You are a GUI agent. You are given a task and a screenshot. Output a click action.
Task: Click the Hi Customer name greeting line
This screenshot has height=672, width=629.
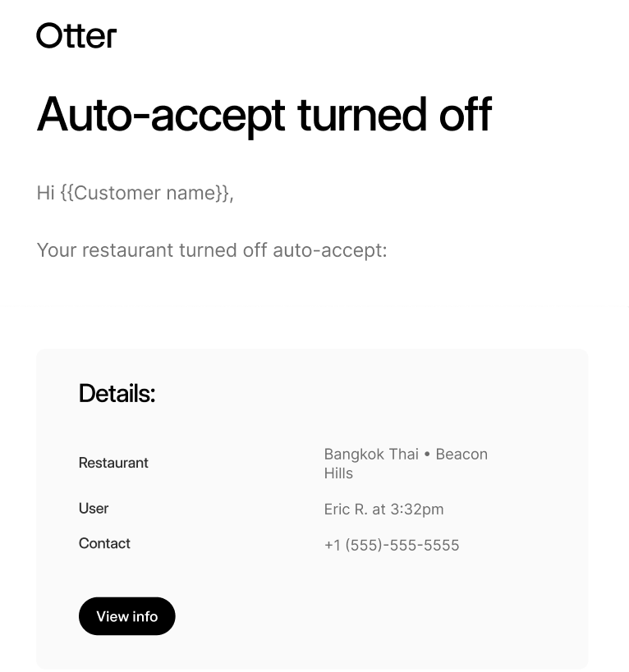click(x=135, y=193)
